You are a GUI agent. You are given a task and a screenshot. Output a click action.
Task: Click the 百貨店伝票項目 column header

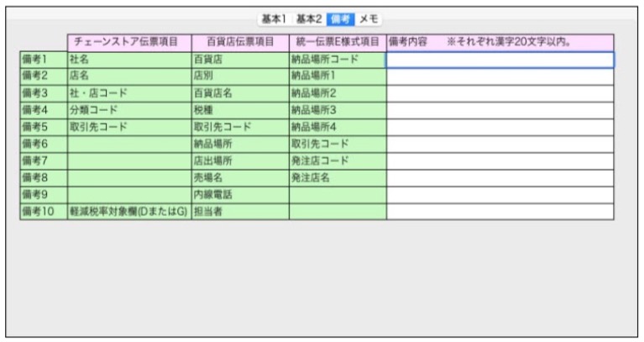pos(240,42)
